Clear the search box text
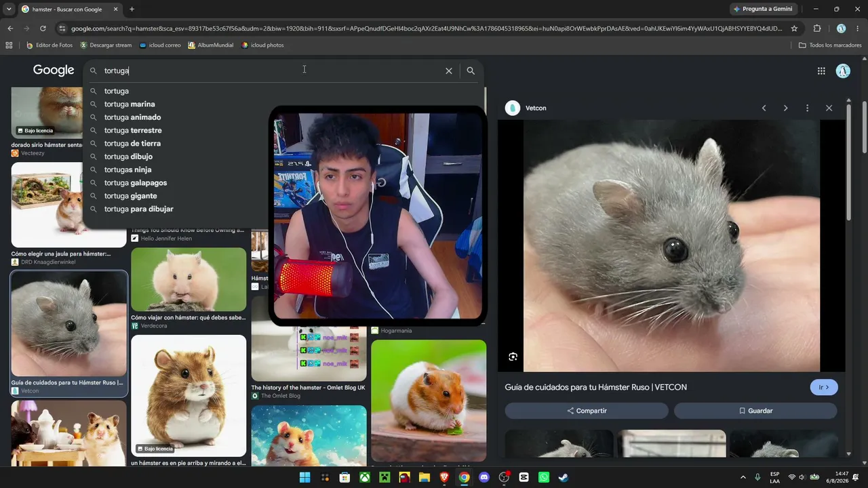Image resolution: width=868 pixels, height=488 pixels. (x=449, y=70)
